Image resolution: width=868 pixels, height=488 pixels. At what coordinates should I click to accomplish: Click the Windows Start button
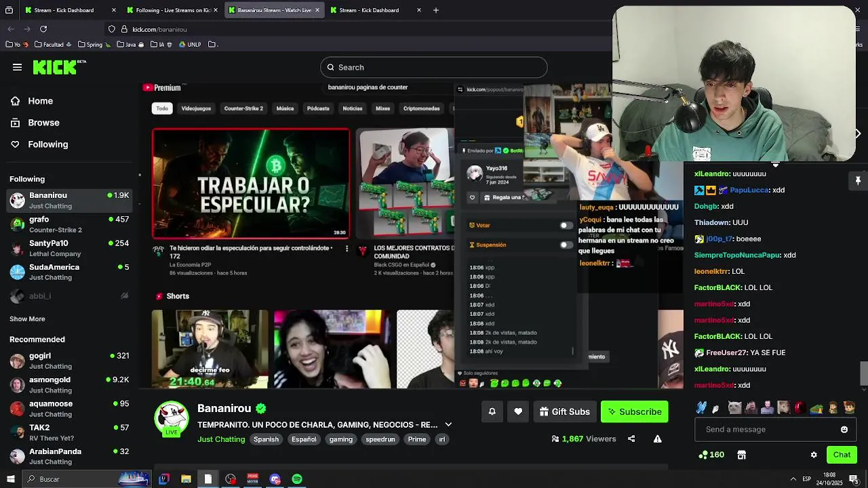(x=10, y=479)
